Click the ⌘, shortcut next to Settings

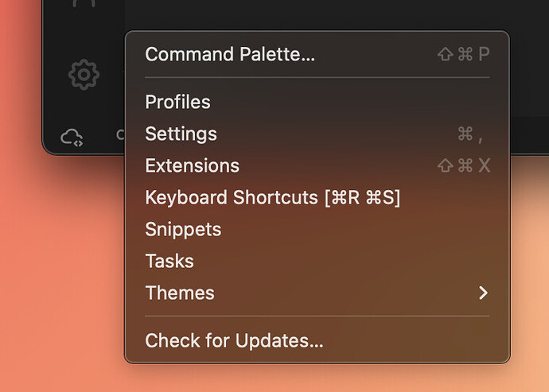pos(470,134)
